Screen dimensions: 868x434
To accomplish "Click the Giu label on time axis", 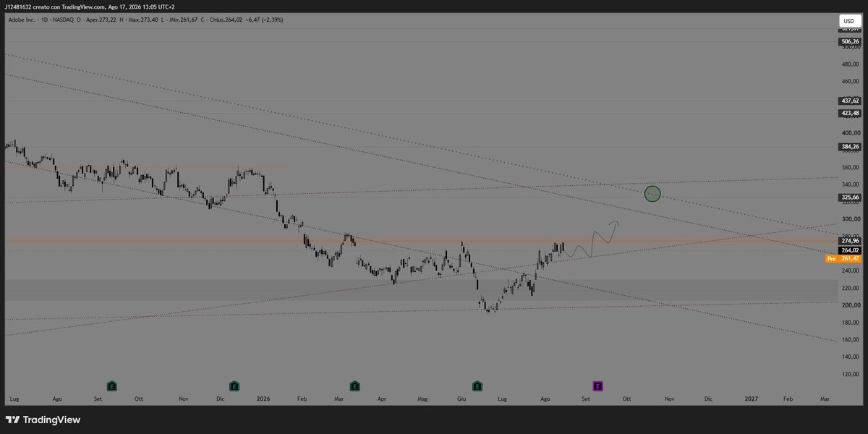I will point(461,399).
